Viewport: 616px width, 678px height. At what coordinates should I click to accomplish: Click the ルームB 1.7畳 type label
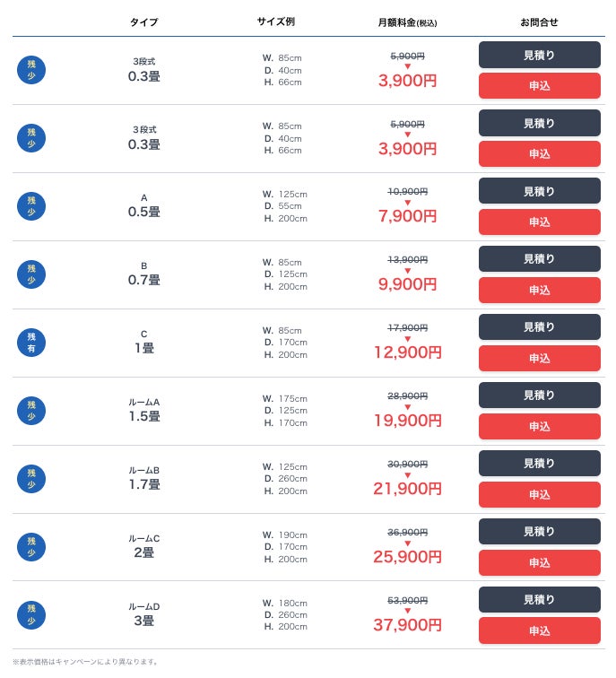click(143, 478)
